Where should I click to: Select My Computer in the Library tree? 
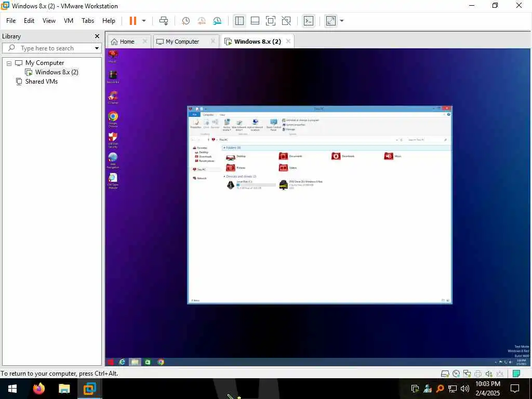click(45, 63)
